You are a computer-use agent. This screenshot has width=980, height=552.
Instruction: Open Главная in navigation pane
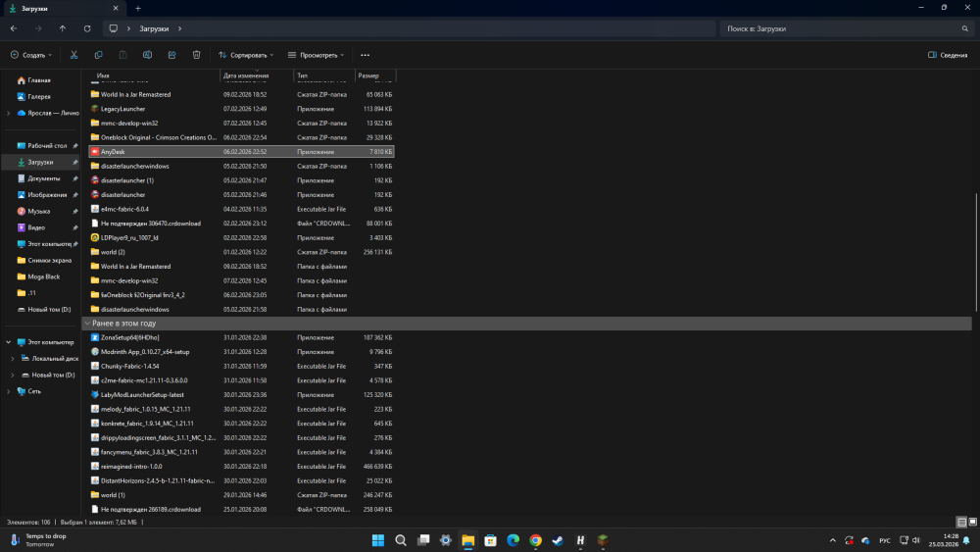pos(39,80)
